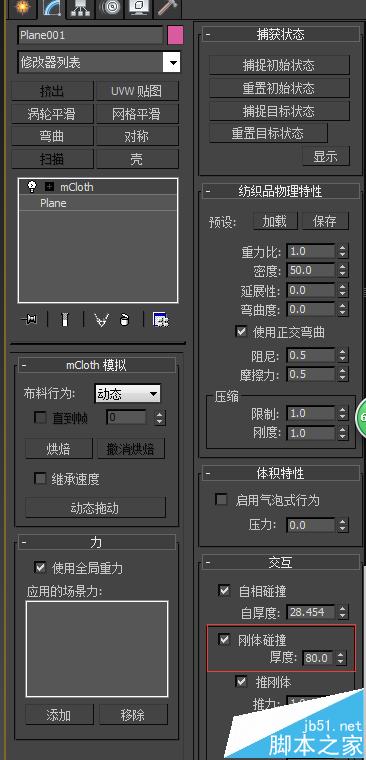
Task: Expand the mCloth modifier plus sign
Action: coord(49,187)
